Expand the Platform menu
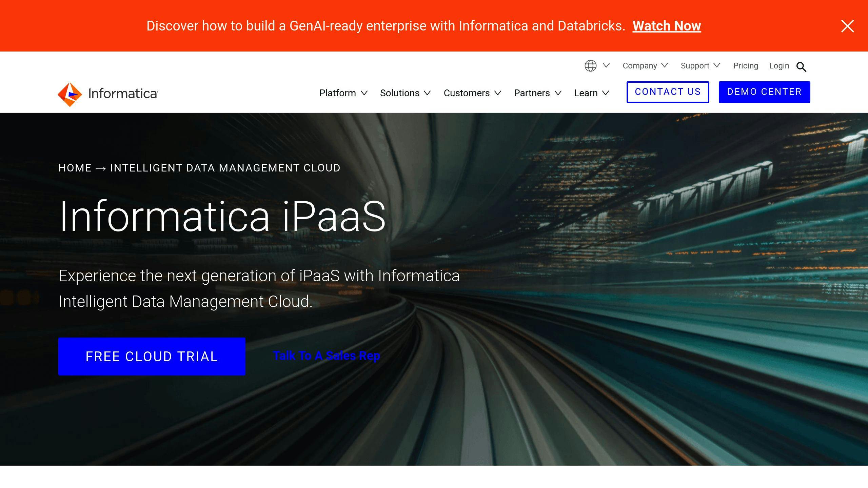This screenshot has width=868, height=488. pyautogui.click(x=343, y=93)
